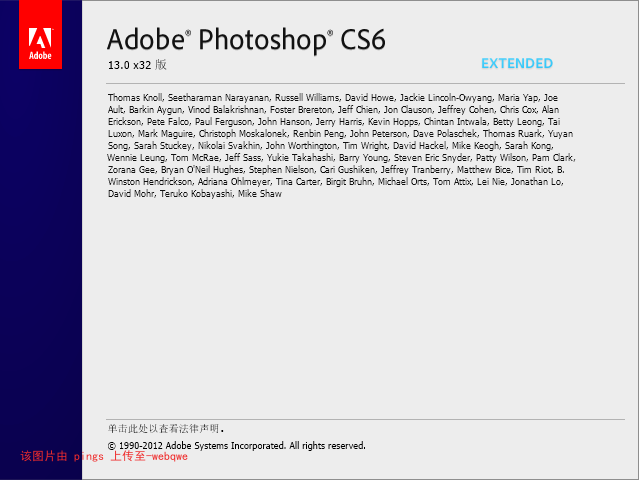This screenshot has height=480, width=639.
Task: Click the 1990-2012 Adobe Systems copyright line
Action: (237, 446)
